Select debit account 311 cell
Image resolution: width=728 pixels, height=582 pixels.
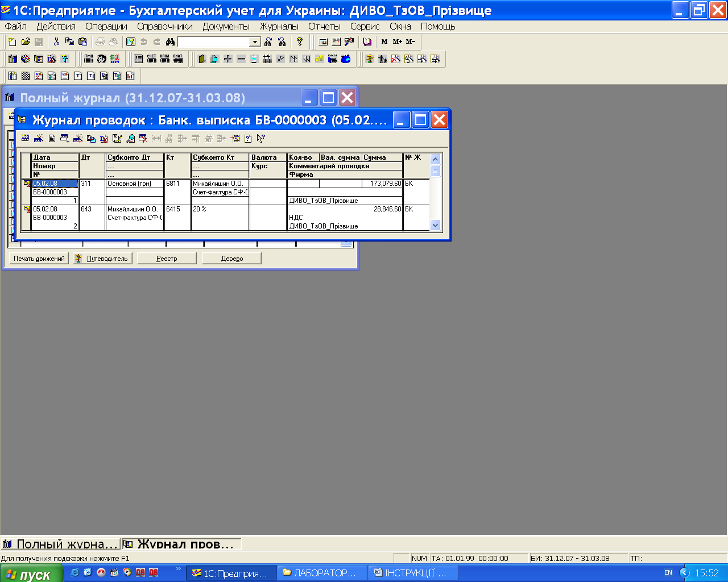click(92, 192)
